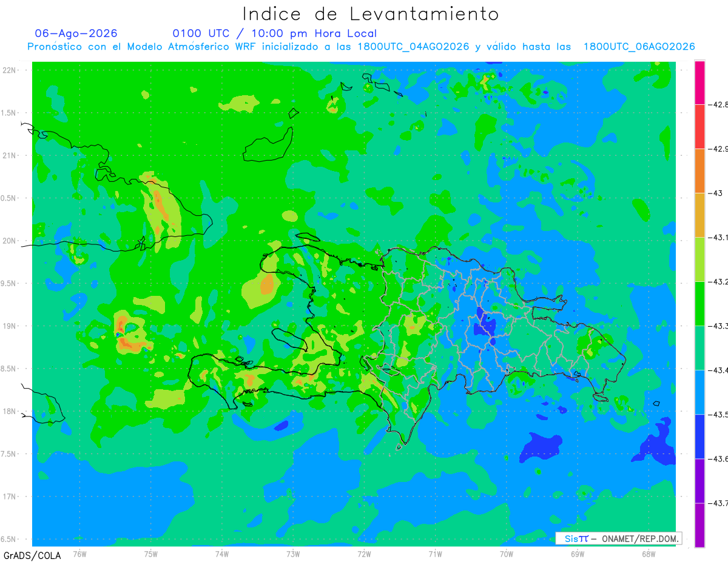Screen dimensions: 728x562
Task: Click the "21N" latitude label
Action: click(x=10, y=155)
